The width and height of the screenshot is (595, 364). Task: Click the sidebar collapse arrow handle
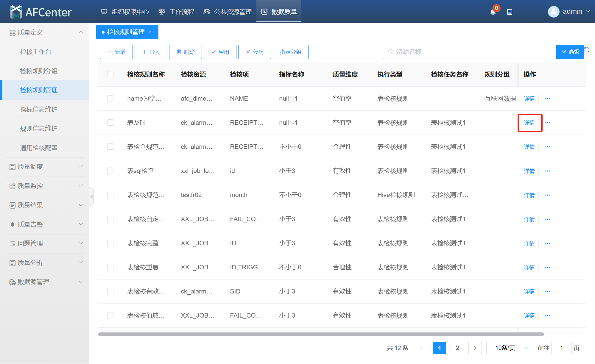[92, 196]
